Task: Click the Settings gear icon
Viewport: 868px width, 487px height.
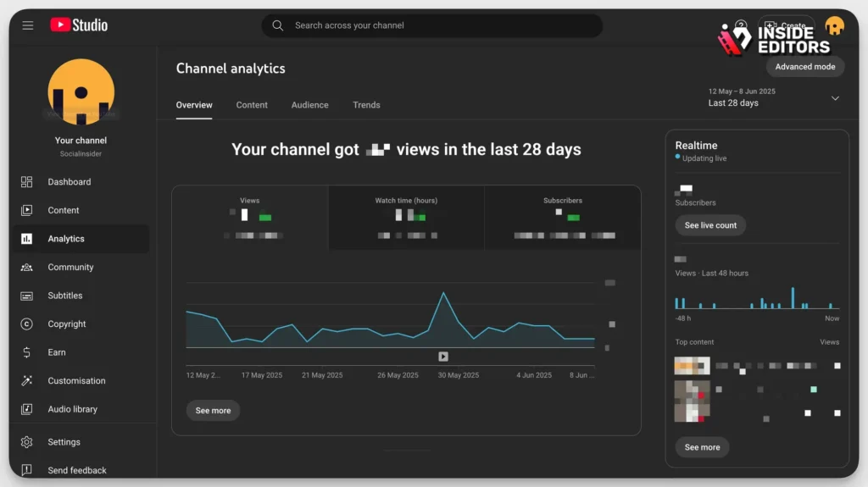Action: click(26, 442)
